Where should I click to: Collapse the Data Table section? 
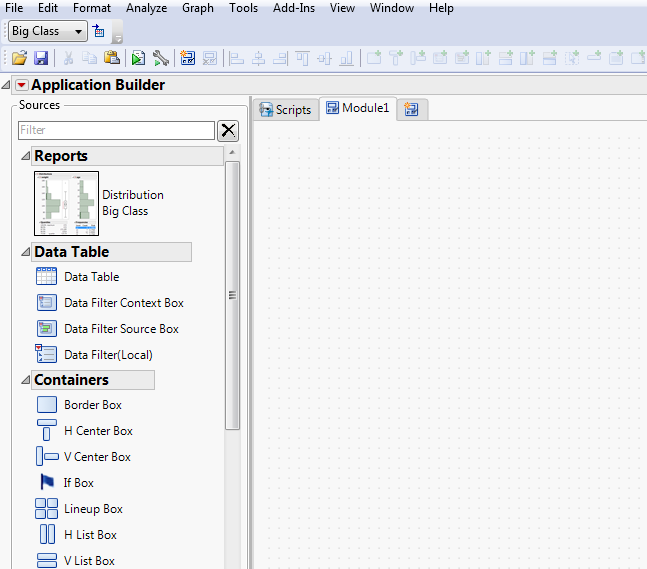click(x=25, y=253)
